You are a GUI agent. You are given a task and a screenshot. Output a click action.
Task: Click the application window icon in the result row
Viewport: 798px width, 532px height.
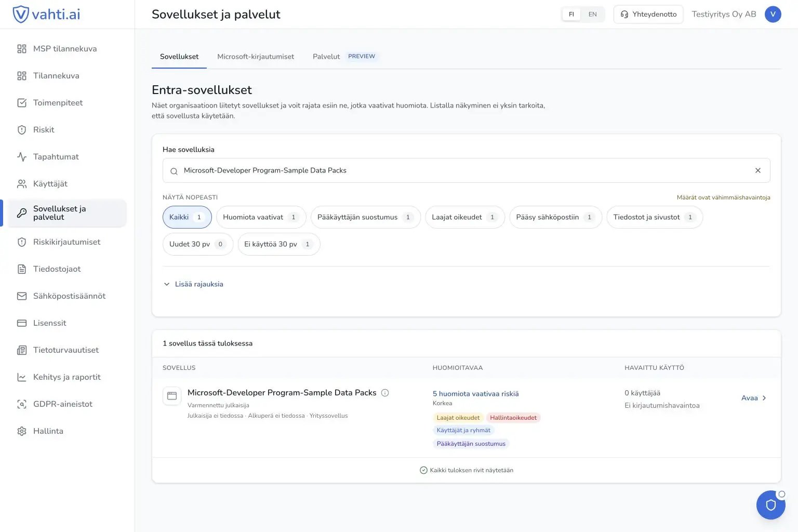coord(172,396)
